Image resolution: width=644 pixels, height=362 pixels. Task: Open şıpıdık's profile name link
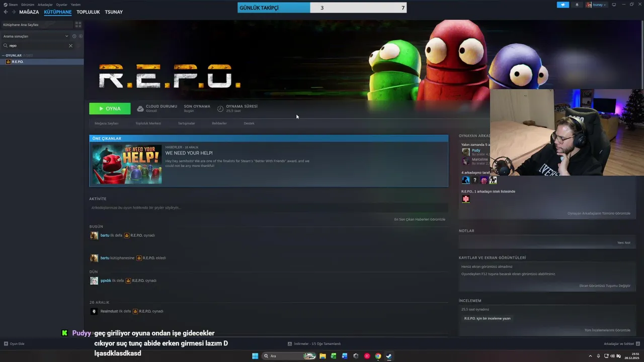coord(105,281)
